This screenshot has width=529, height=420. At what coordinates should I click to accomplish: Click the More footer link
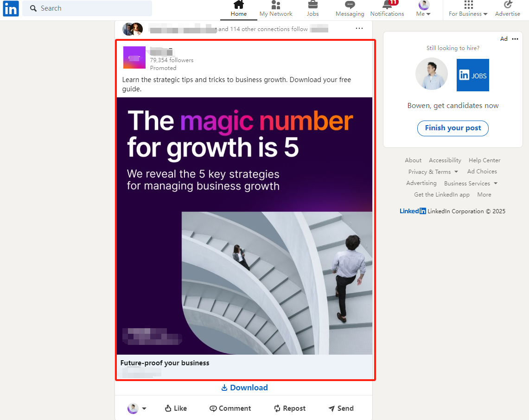484,195
